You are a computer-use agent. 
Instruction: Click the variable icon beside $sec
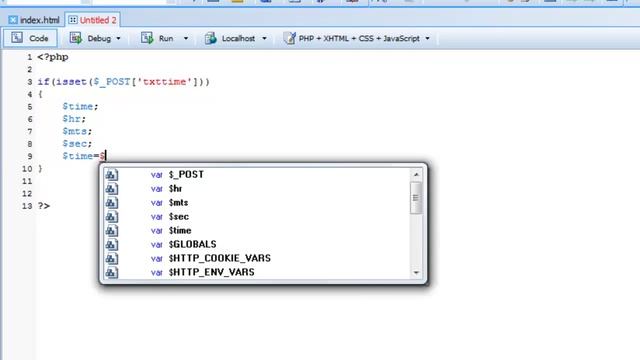(x=111, y=216)
